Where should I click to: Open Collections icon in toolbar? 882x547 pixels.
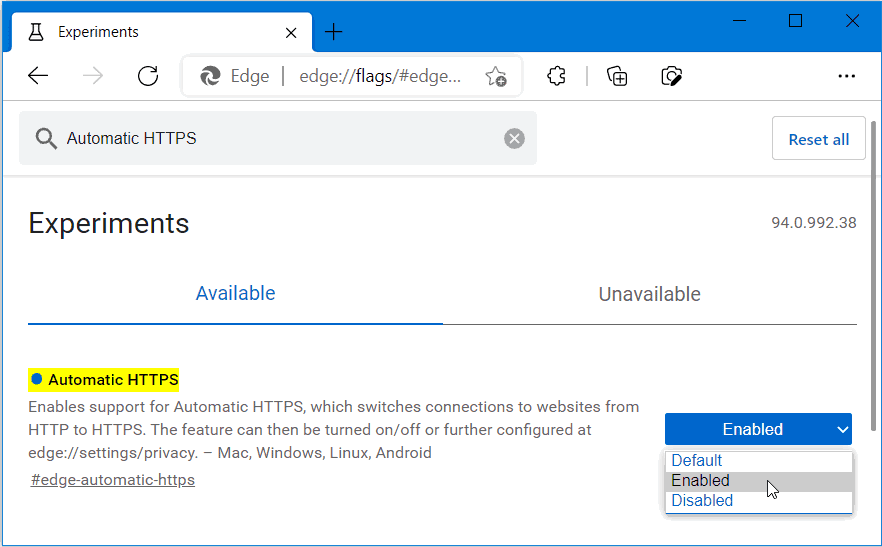tap(617, 76)
